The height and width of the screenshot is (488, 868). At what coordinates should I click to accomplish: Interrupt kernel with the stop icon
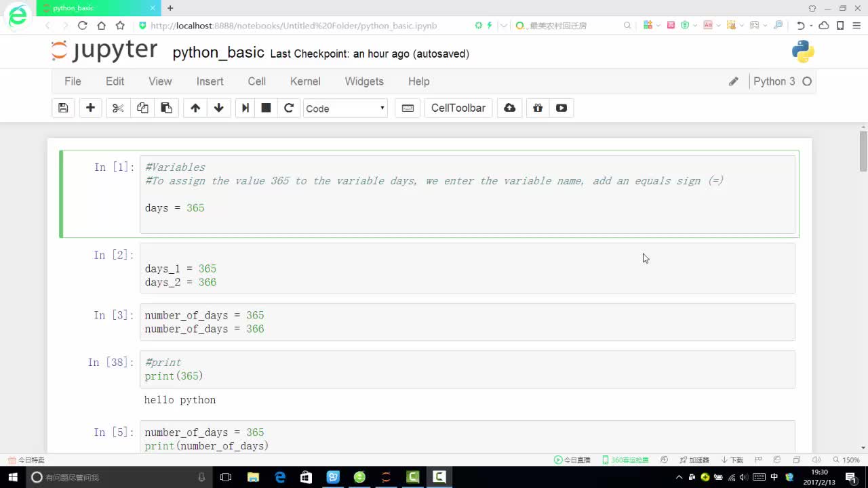coord(267,108)
